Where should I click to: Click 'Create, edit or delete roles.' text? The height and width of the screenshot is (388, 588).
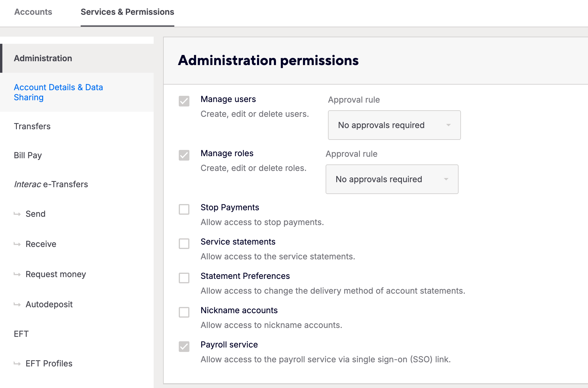pyautogui.click(x=254, y=168)
